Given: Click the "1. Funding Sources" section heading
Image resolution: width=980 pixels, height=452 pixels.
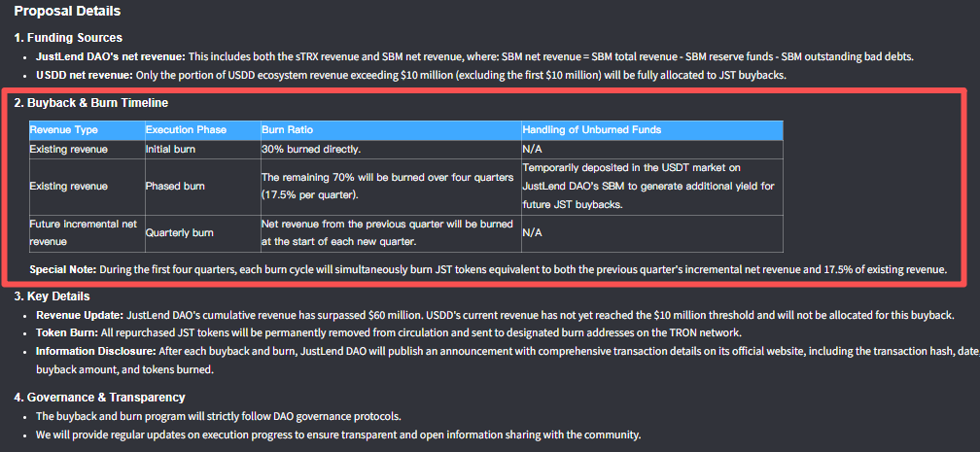Looking at the screenshot, I should 66,38.
